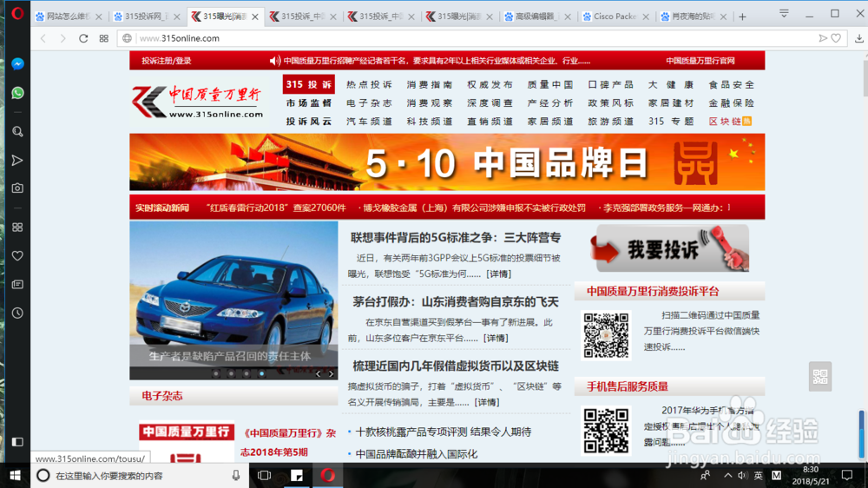
Task: Switch to the Cisco Packet tab
Action: [615, 16]
